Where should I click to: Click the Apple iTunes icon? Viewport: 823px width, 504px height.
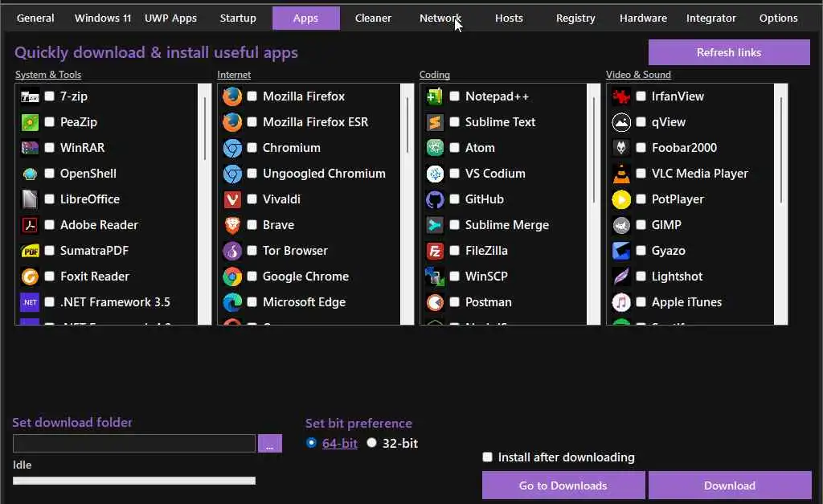tap(621, 302)
